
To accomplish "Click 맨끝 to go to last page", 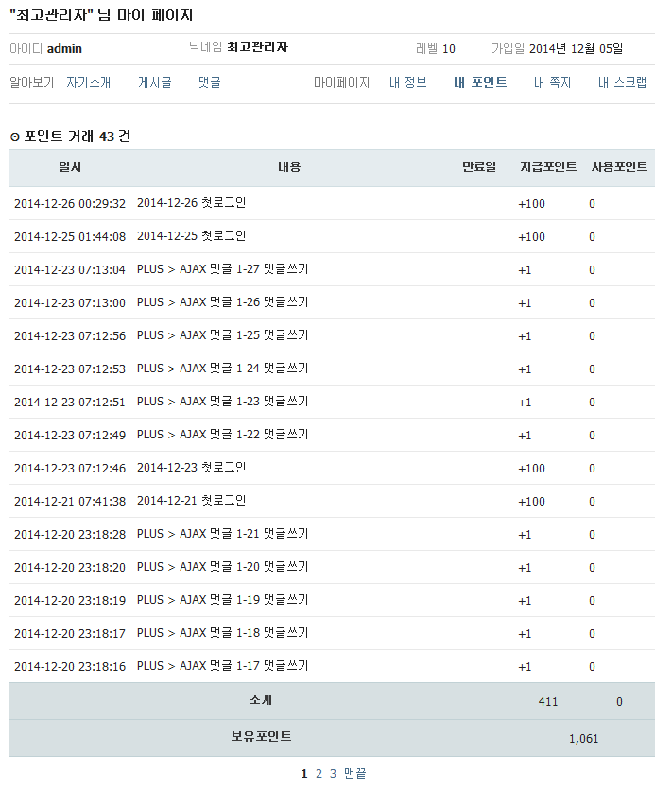I will [x=354, y=774].
